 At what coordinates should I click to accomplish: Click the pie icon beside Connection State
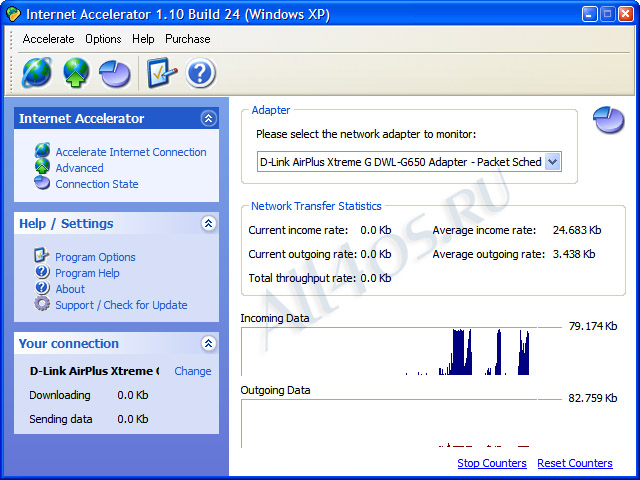point(42,182)
